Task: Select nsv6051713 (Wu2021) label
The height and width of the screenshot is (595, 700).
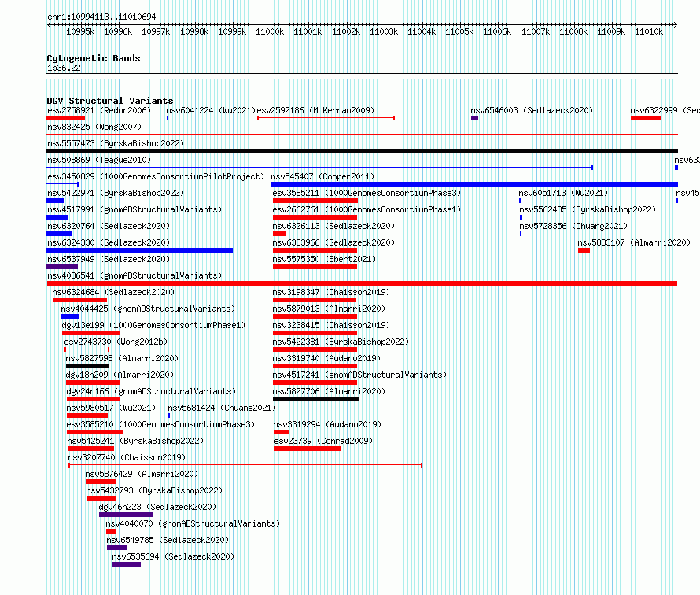Action: (563, 193)
